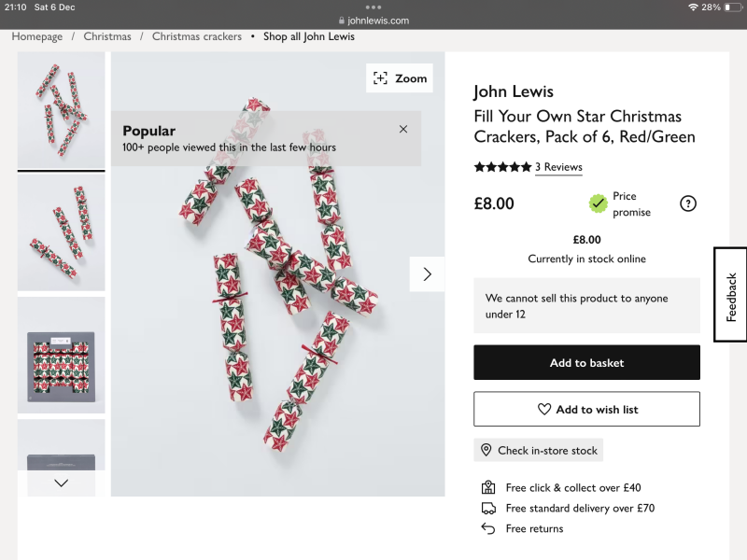Click the heart icon on wish list button

(x=544, y=410)
